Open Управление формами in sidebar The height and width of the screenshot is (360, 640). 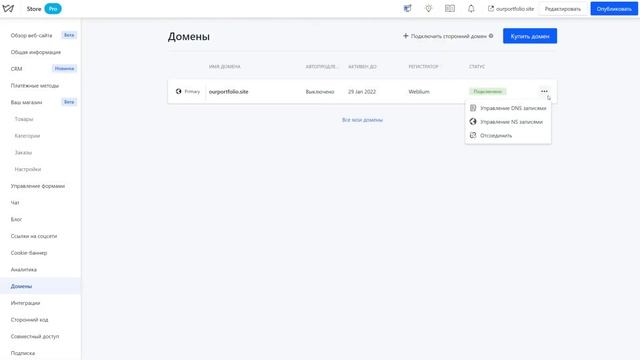38,186
